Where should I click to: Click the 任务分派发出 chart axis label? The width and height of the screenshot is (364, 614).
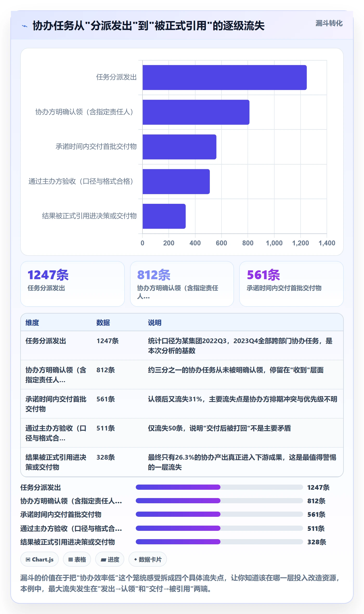[116, 77]
